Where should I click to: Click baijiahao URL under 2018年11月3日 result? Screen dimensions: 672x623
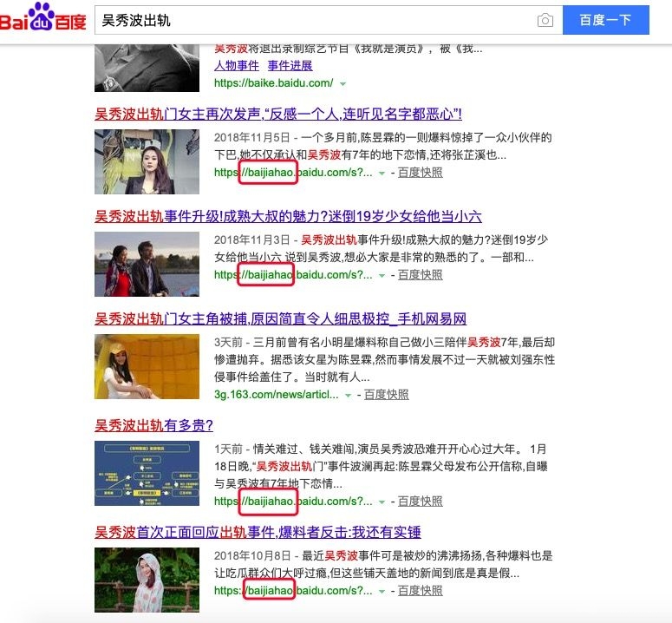[x=294, y=275]
